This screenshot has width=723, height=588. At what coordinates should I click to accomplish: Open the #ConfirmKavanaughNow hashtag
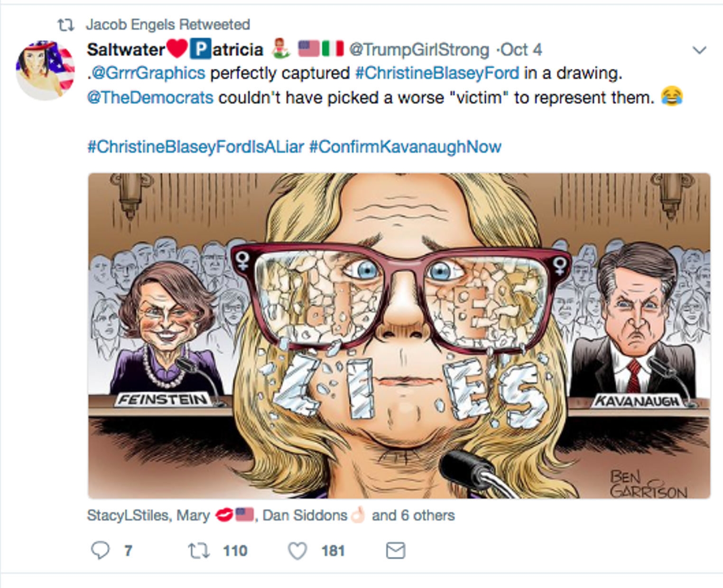pyautogui.click(x=405, y=147)
